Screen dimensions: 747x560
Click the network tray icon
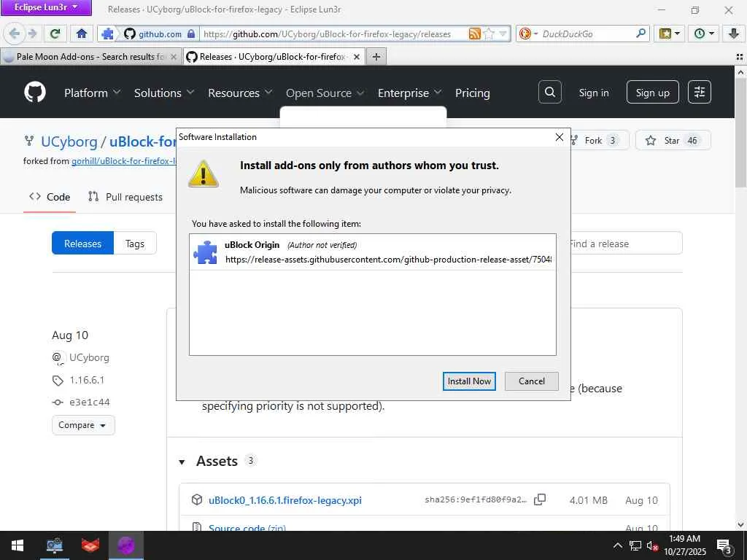[635, 545]
